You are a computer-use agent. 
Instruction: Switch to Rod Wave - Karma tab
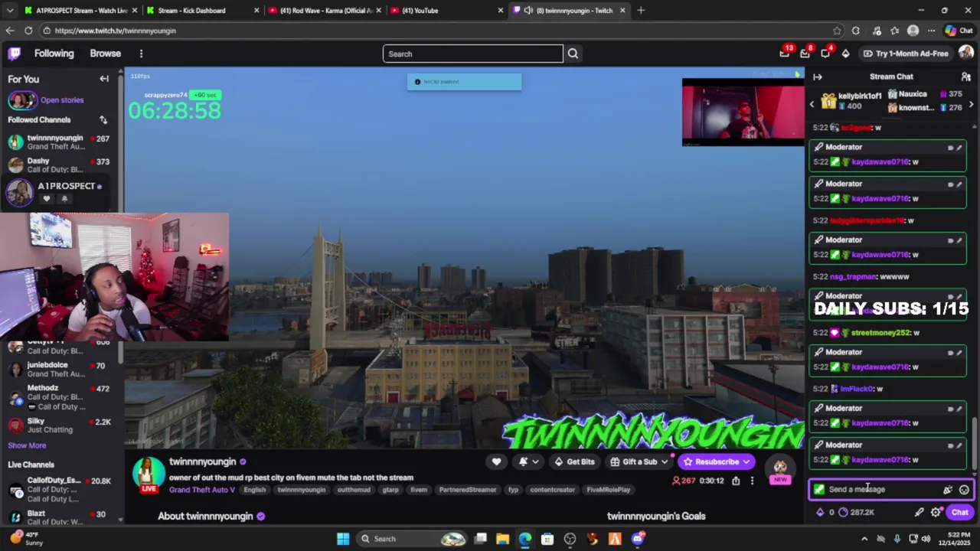[323, 11]
